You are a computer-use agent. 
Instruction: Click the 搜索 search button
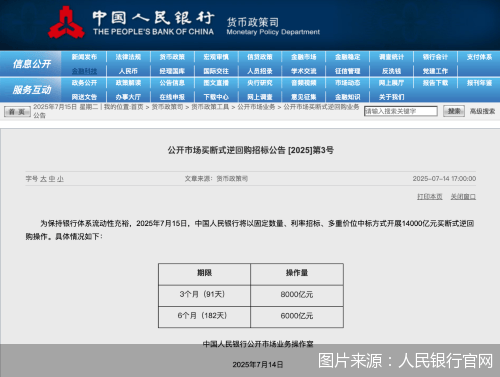[x=454, y=111]
